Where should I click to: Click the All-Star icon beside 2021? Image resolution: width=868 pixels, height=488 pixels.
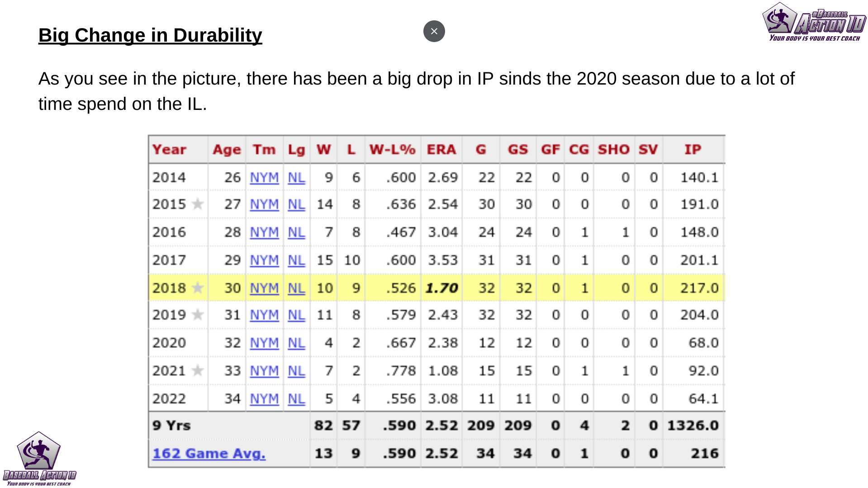click(x=198, y=371)
